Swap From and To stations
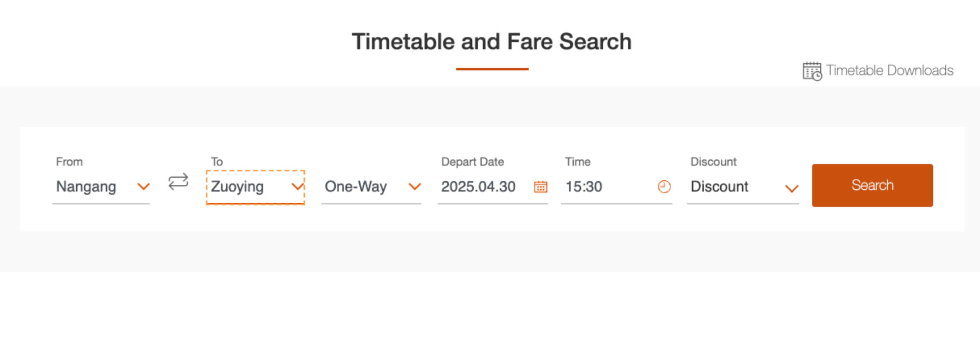 click(x=178, y=182)
